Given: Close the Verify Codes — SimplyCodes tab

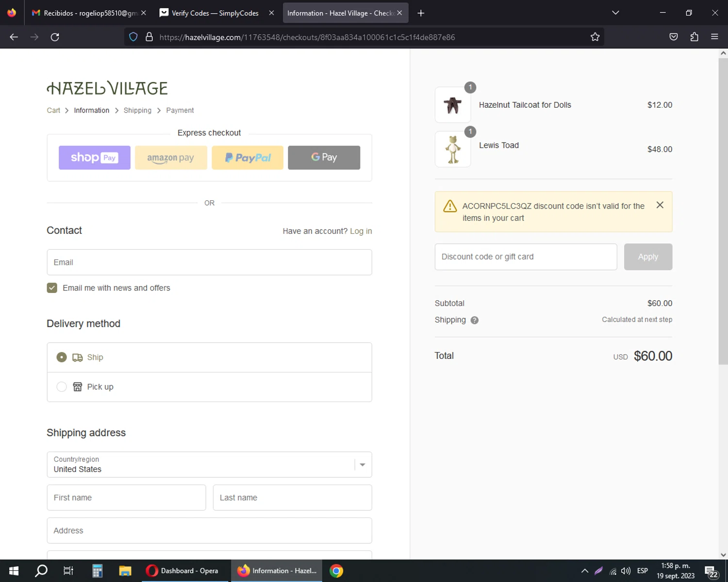Looking at the screenshot, I should click(x=271, y=13).
